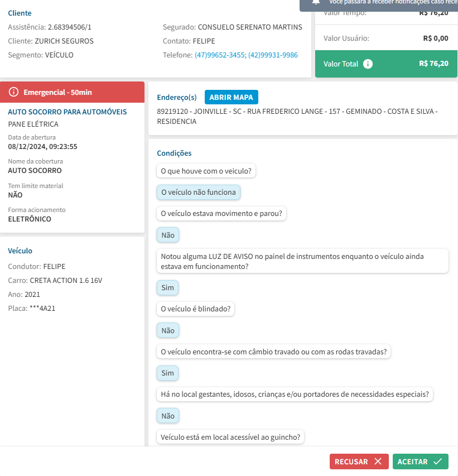Click the info icon beside Valor Total
This screenshot has height=476, width=458.
coord(368,64)
